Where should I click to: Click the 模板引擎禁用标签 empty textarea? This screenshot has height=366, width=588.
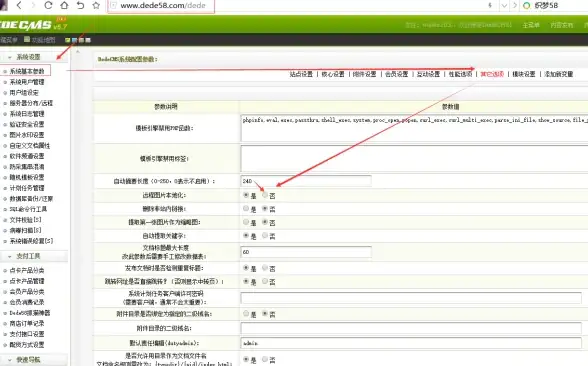[x=414, y=159]
